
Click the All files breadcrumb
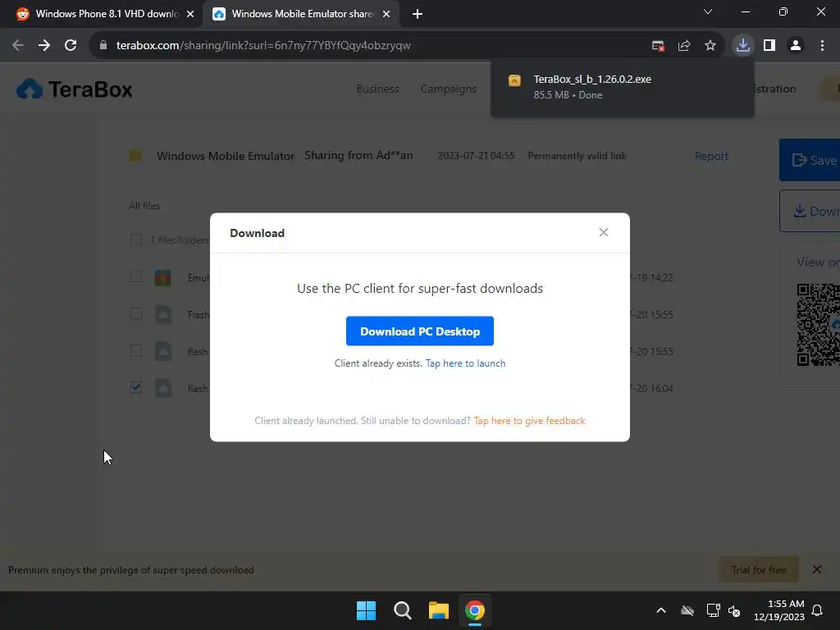pos(144,206)
